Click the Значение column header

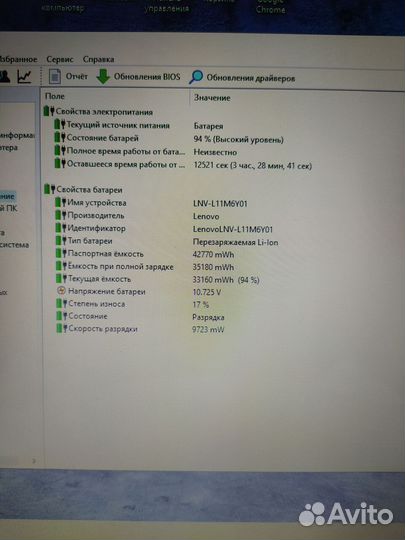tap(212, 98)
